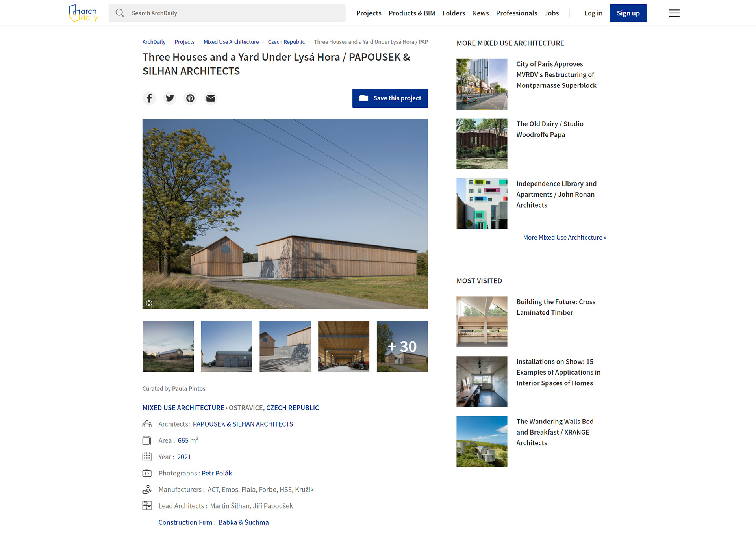Viewport: 756px width, 533px height.
Task: Click the search magnifier icon
Action: (120, 13)
